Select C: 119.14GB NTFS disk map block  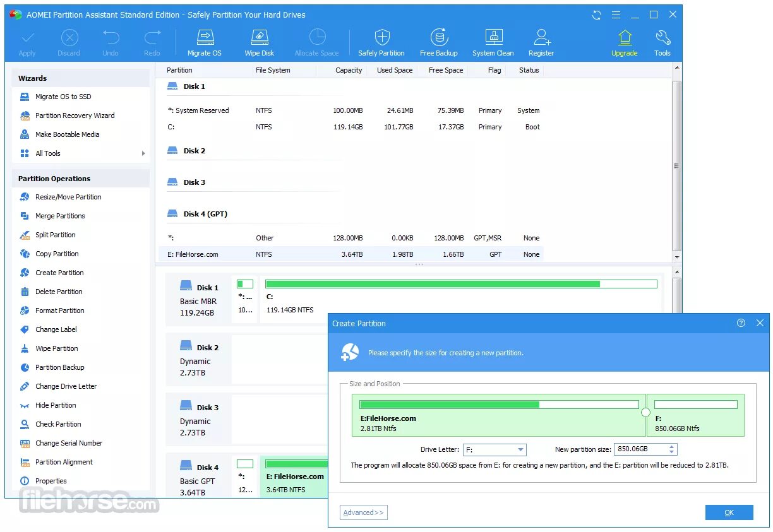[x=461, y=299]
